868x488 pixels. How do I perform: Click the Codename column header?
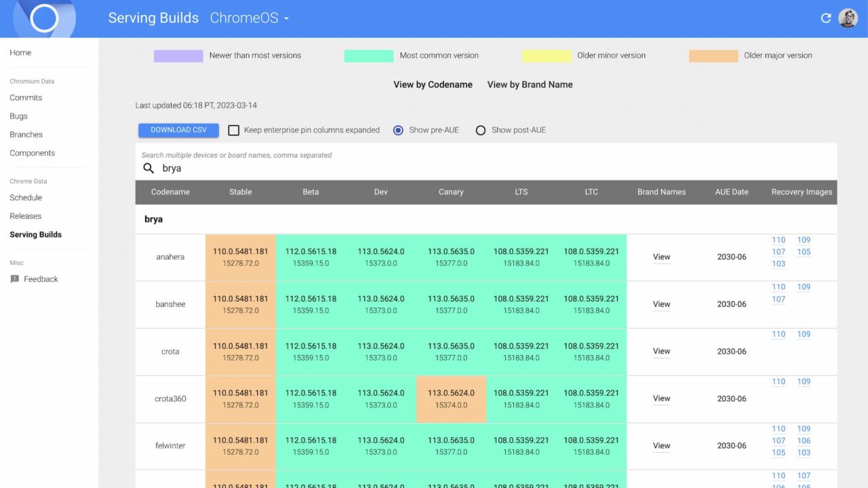[170, 192]
